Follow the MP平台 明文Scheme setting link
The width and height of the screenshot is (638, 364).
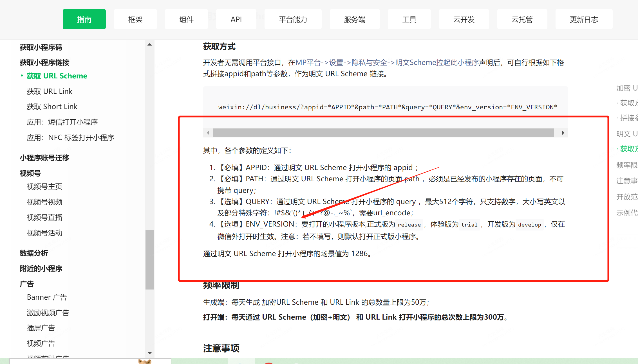pyautogui.click(x=387, y=62)
